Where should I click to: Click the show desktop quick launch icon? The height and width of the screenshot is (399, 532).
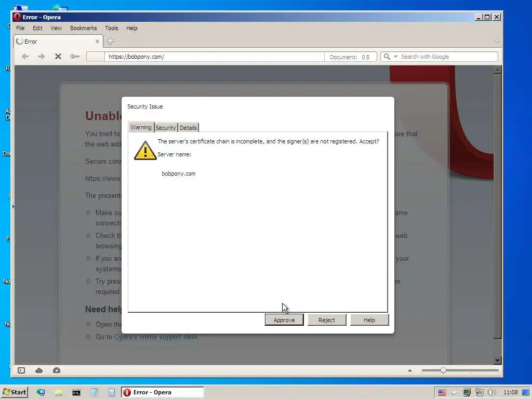point(41,393)
